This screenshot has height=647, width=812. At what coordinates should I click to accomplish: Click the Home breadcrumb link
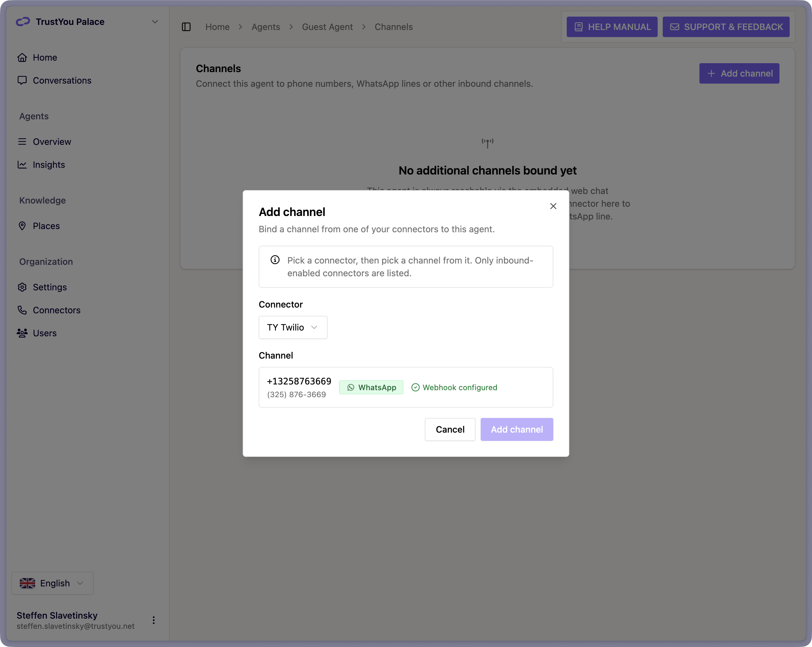click(x=217, y=27)
